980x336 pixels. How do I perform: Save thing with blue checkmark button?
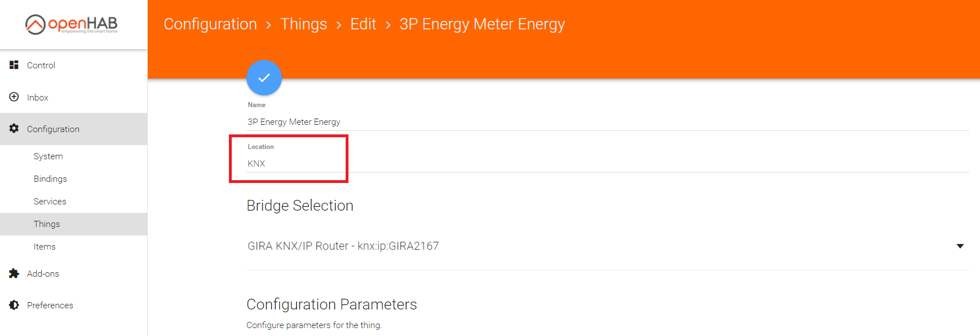tap(264, 78)
